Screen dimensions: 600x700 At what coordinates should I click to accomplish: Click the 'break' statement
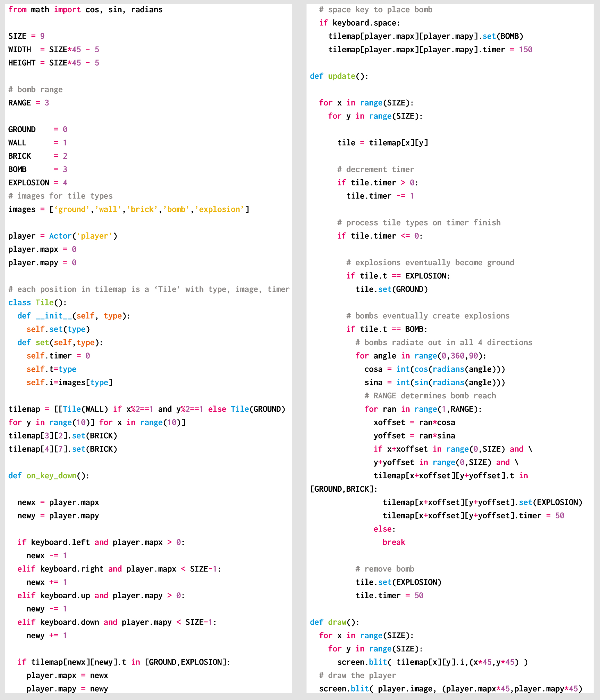[394, 542]
